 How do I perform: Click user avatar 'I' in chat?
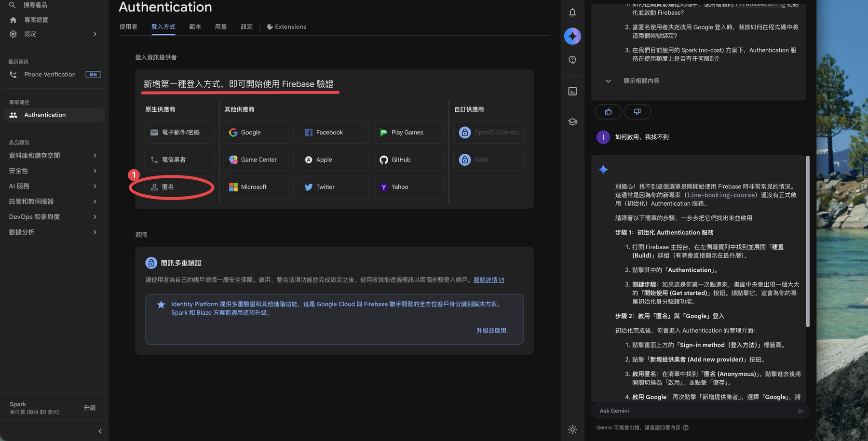coord(603,137)
